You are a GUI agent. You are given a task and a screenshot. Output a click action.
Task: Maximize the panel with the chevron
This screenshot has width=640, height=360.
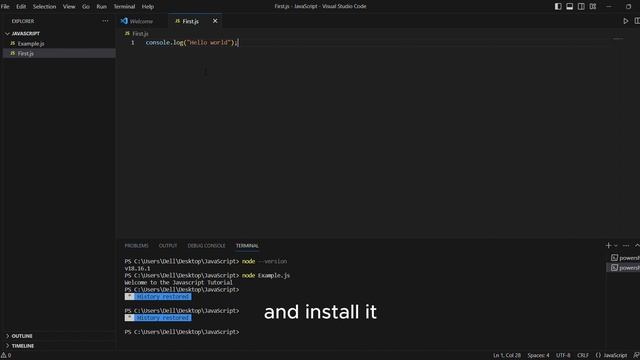pyautogui.click(x=637, y=245)
